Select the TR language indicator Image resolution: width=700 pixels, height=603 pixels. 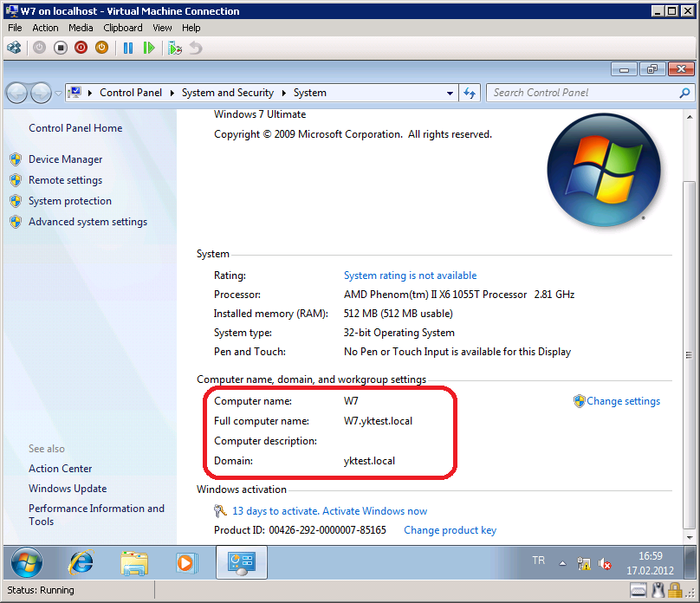click(538, 561)
